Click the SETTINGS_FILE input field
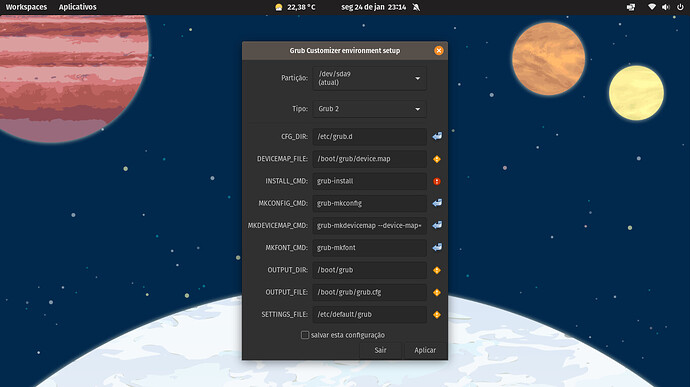The height and width of the screenshot is (387, 690). (369, 314)
